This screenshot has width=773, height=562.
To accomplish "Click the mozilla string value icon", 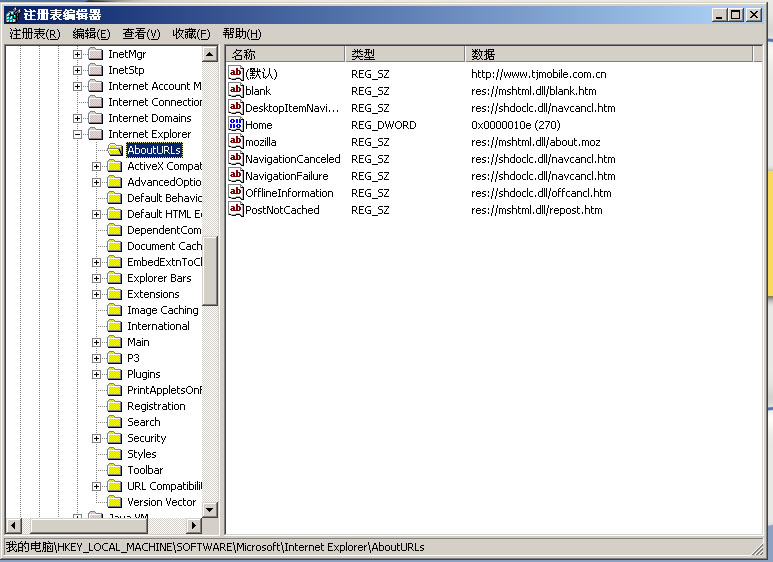I will click(236, 141).
